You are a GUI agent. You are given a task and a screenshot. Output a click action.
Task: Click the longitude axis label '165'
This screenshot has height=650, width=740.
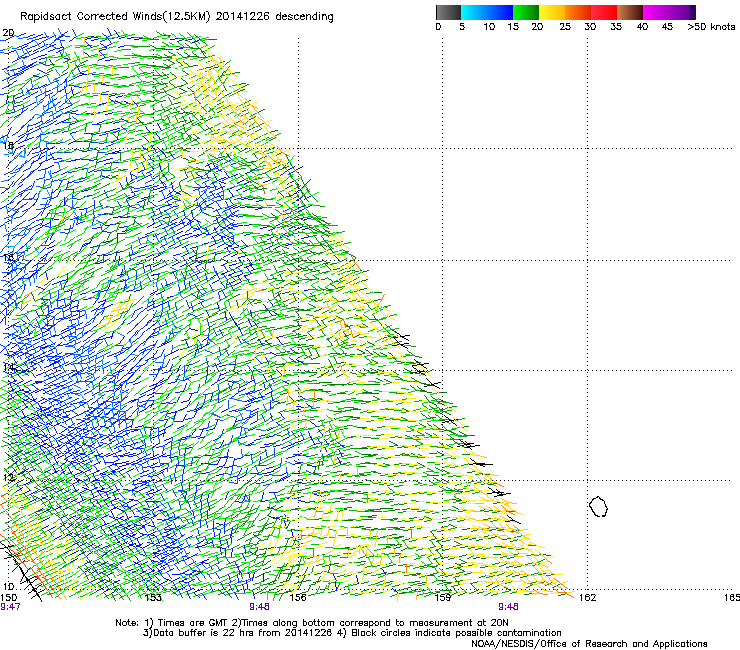[732, 598]
